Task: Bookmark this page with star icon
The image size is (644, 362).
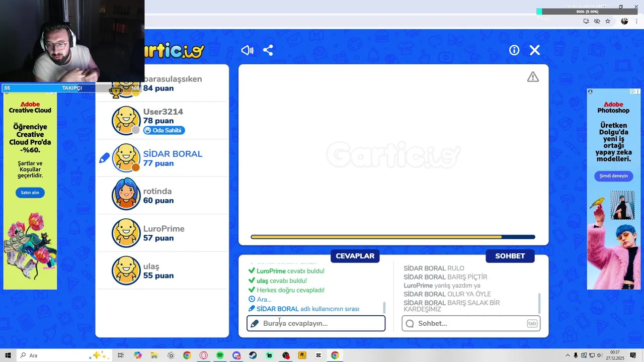Action: coord(608,21)
